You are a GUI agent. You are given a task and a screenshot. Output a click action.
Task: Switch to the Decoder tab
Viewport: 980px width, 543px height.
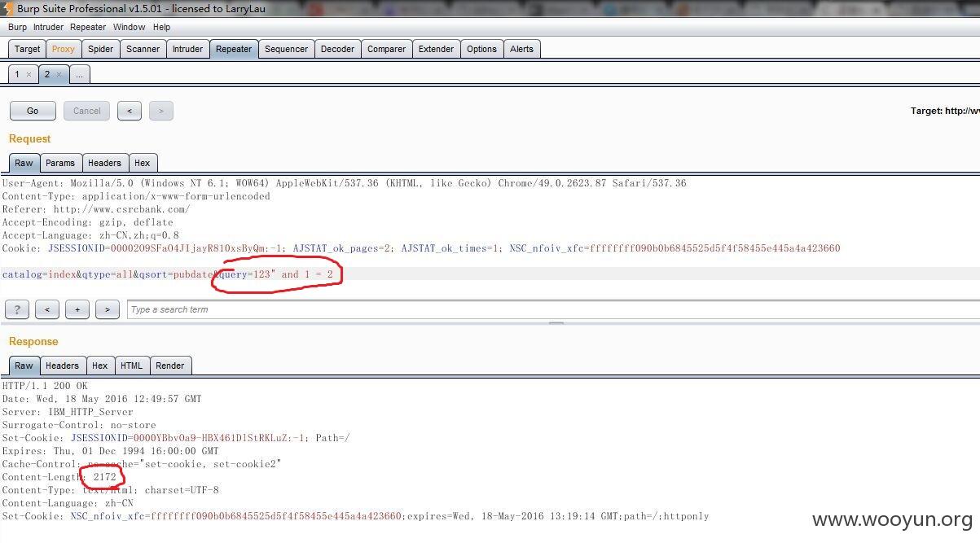[338, 49]
